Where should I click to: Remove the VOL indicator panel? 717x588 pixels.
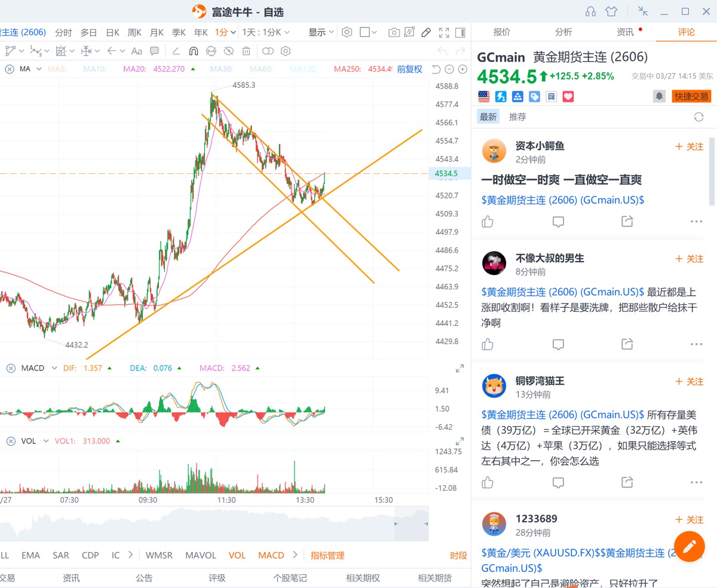10,441
